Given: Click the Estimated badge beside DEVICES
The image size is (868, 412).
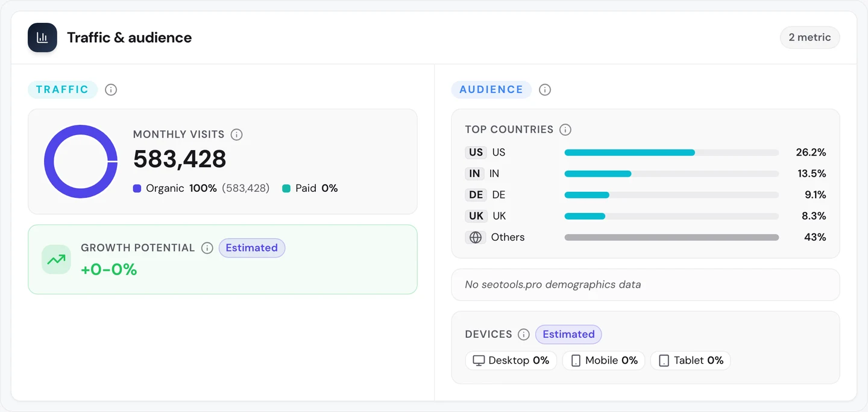Looking at the screenshot, I should (568, 334).
